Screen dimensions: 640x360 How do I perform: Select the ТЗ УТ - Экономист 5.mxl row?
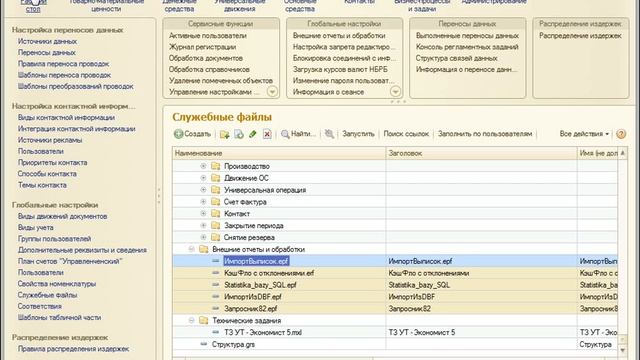coord(395,332)
